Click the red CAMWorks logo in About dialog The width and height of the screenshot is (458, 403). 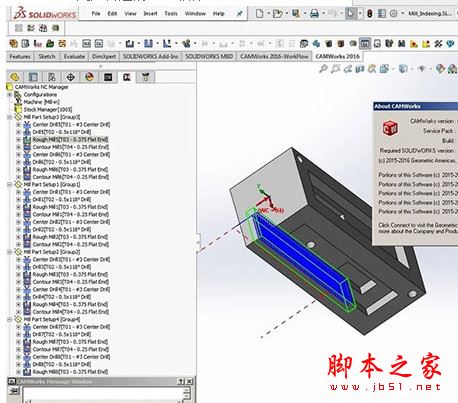[390, 128]
